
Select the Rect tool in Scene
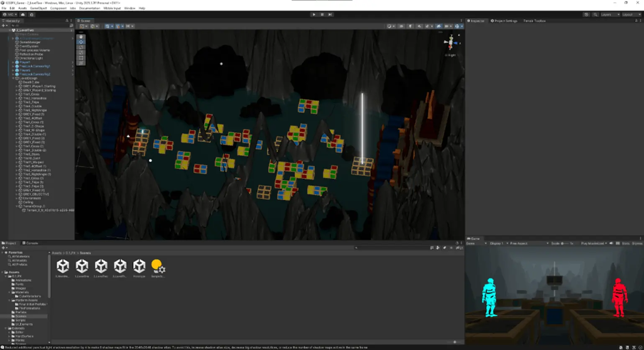(81, 58)
